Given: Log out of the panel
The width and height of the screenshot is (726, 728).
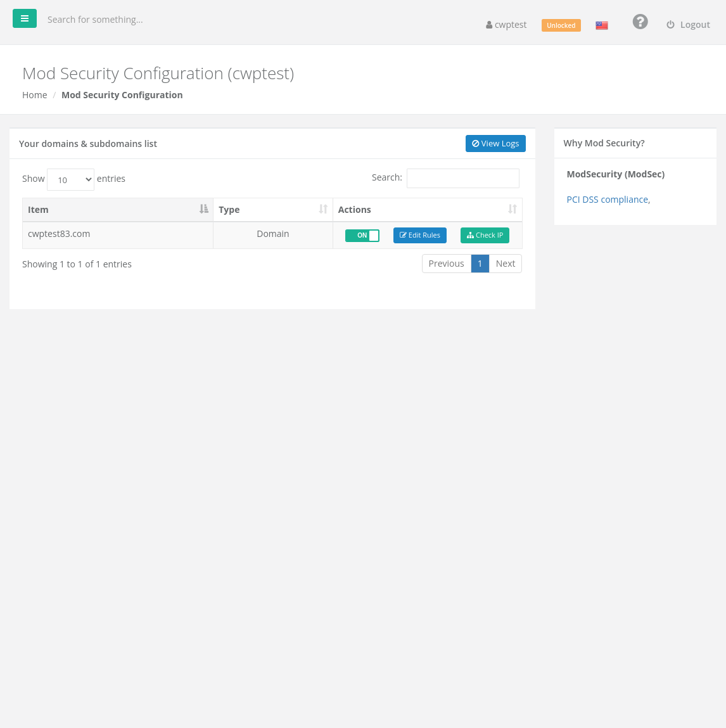Looking at the screenshot, I should [x=688, y=25].
